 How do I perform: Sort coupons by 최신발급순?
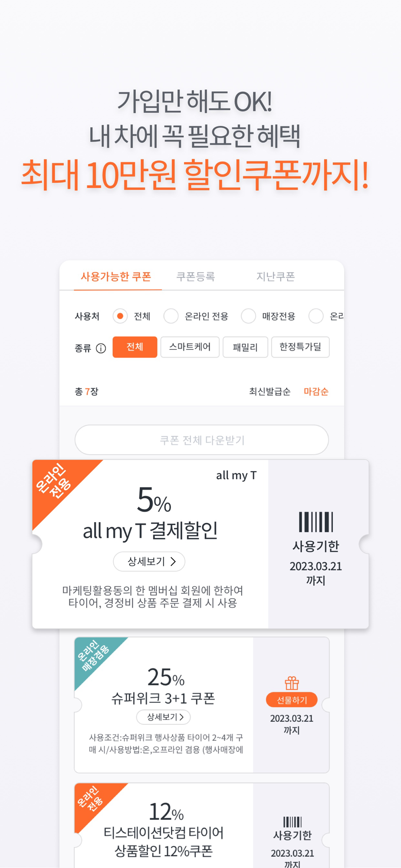tap(270, 391)
